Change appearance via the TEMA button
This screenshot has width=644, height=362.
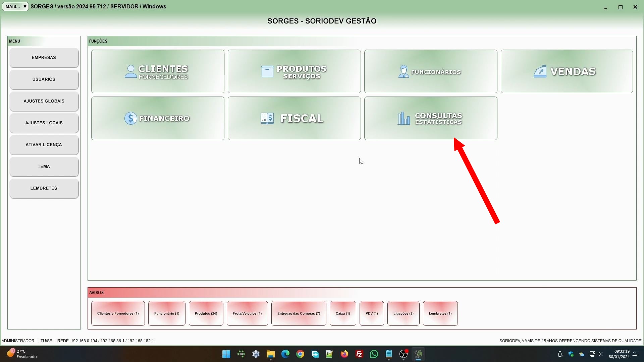pos(44,167)
